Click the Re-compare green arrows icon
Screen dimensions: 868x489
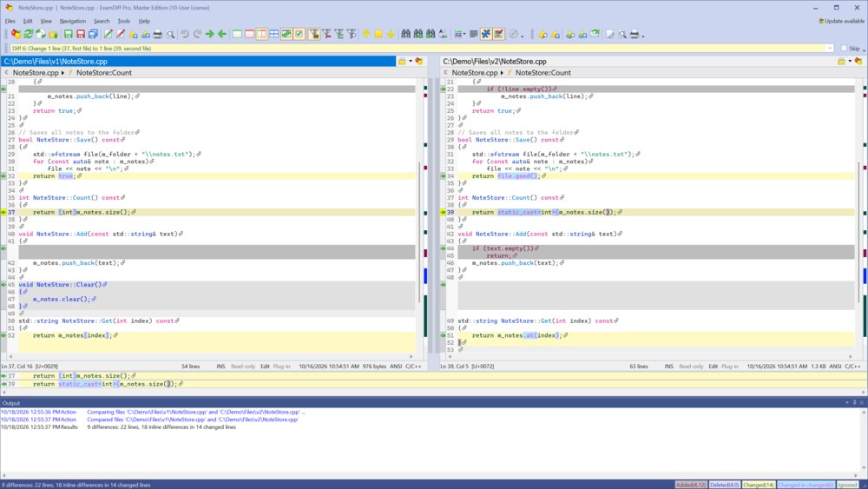click(29, 35)
